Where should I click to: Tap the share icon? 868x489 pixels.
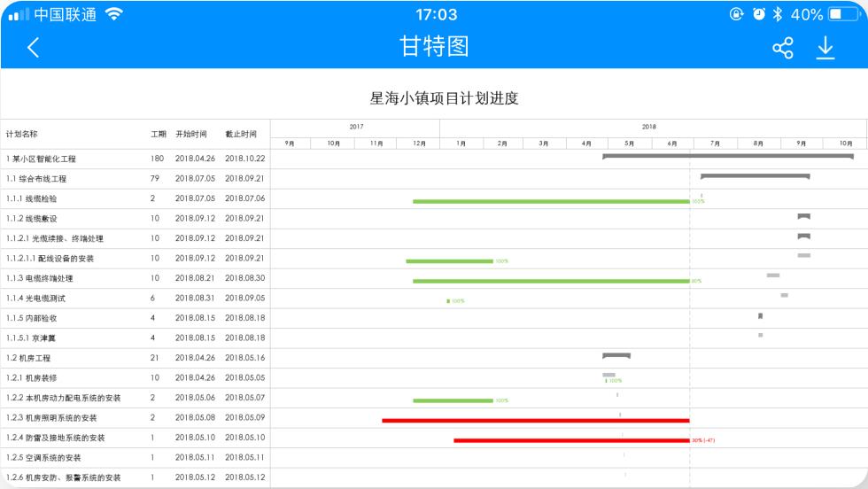pos(783,48)
